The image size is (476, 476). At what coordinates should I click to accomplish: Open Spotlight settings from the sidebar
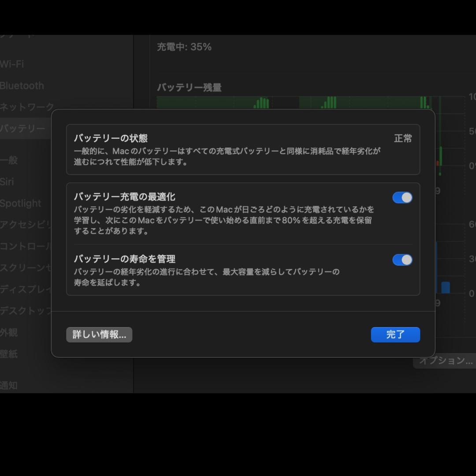tap(20, 203)
